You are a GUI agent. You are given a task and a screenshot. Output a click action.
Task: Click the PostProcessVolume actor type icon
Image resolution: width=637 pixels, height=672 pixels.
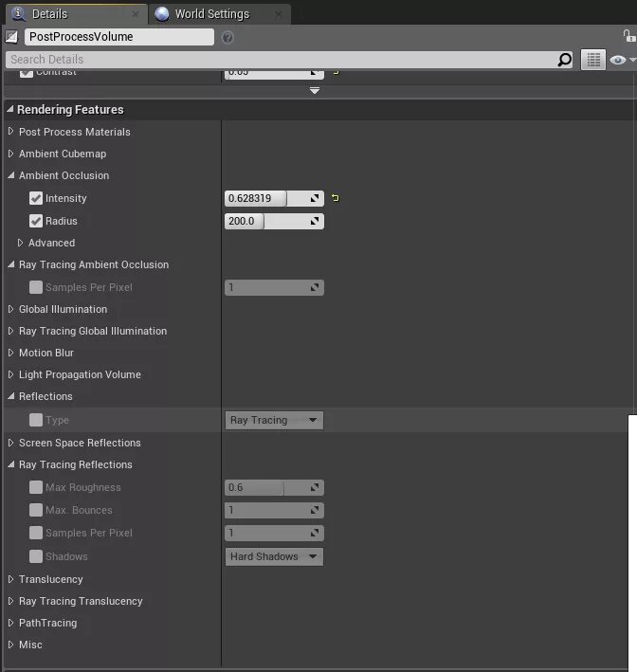pos(11,37)
